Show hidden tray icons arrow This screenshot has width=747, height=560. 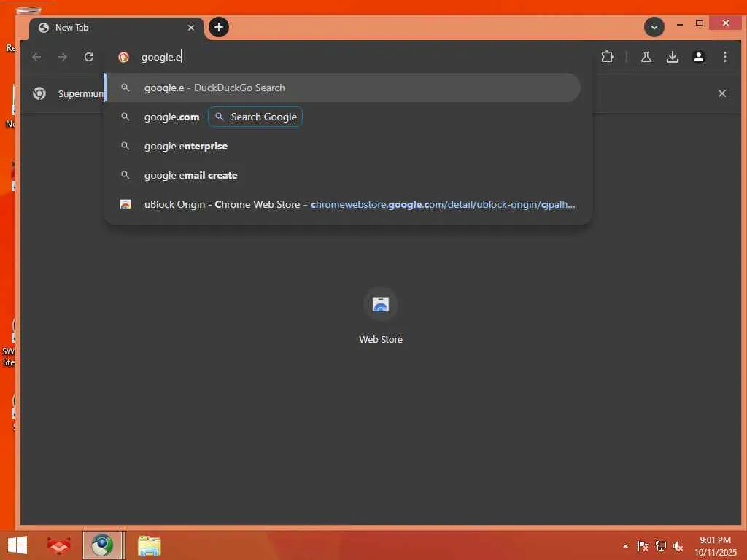click(625, 546)
